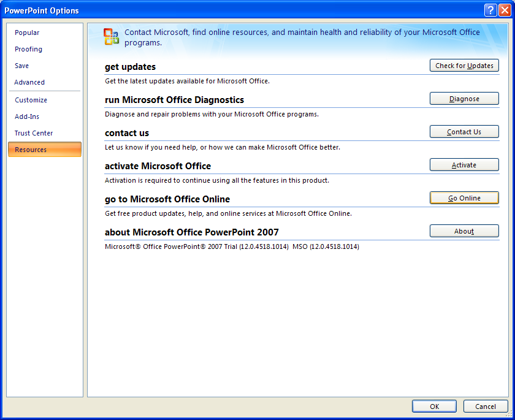
Task: Activate Microsoft Office with Activate button
Action: 464,165
